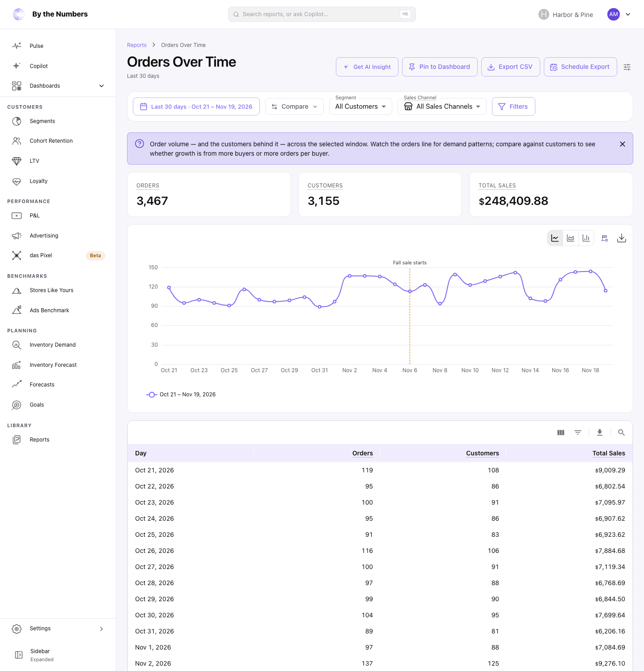The height and width of the screenshot is (671, 644).
Task: Open table columns selector icon
Action: tap(561, 433)
